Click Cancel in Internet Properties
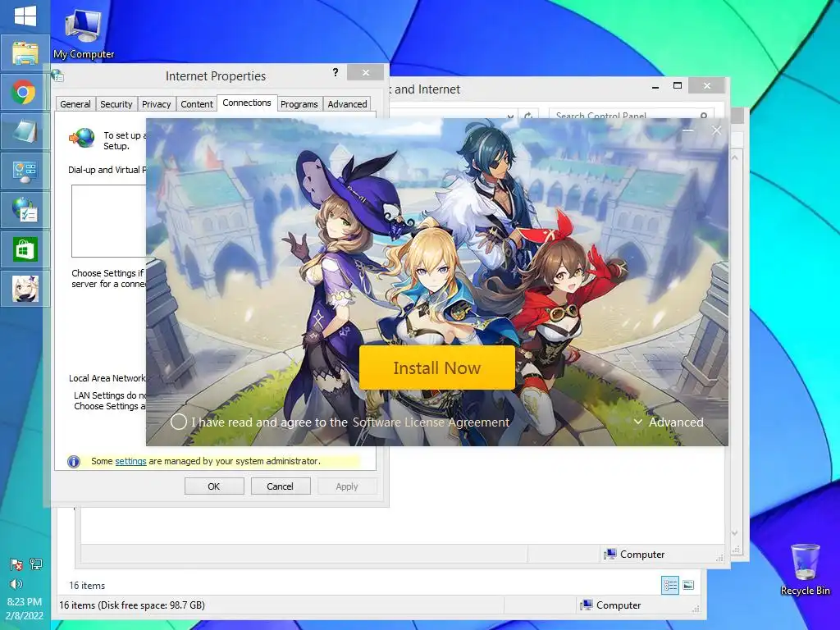840x630 pixels. [281, 486]
